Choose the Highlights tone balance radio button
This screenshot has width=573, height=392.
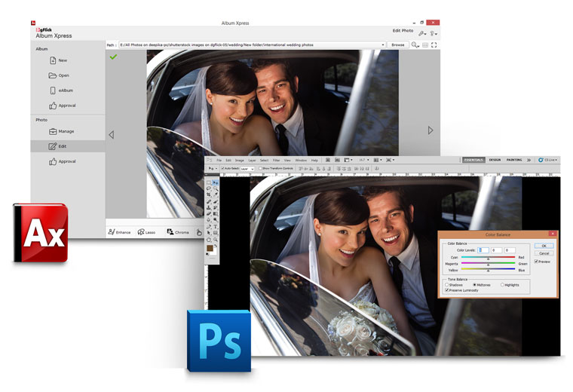[503, 284]
